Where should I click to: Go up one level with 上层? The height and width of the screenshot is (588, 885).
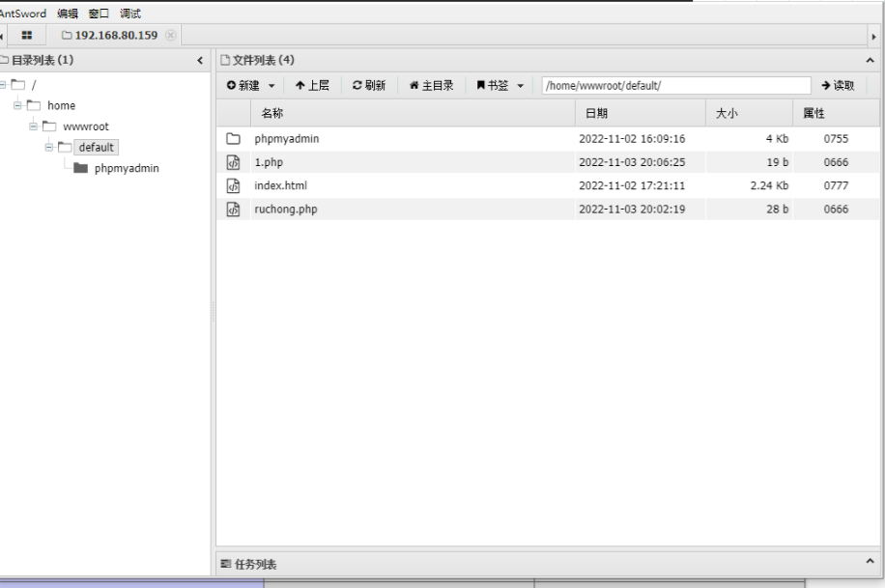pos(312,85)
